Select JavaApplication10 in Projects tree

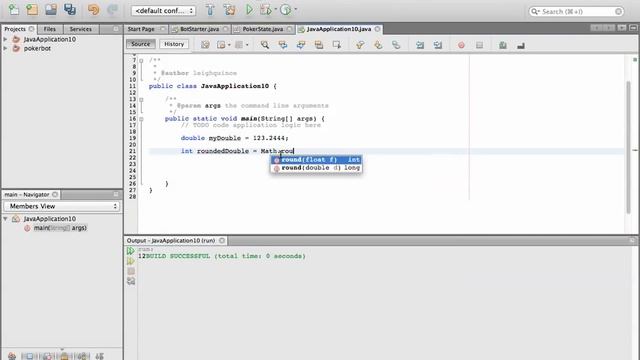pyautogui.click(x=49, y=39)
